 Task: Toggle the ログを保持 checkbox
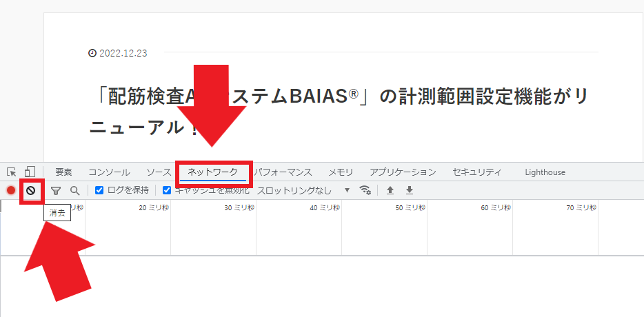(x=99, y=190)
